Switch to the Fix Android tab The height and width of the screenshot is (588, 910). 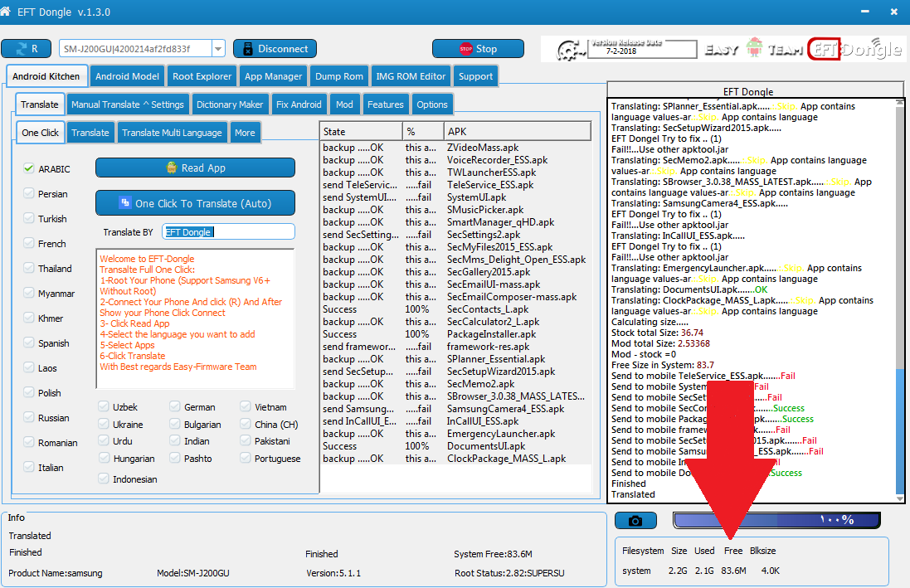(299, 104)
